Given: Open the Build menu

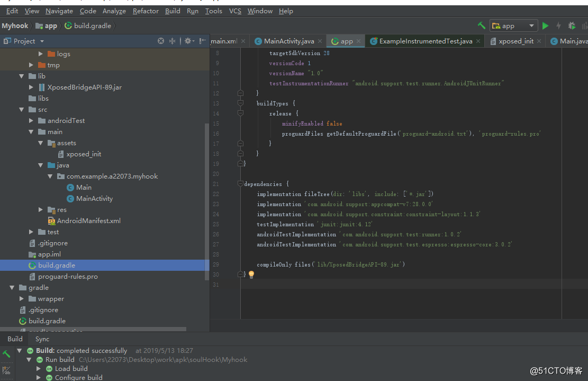Looking at the screenshot, I should coord(173,11).
